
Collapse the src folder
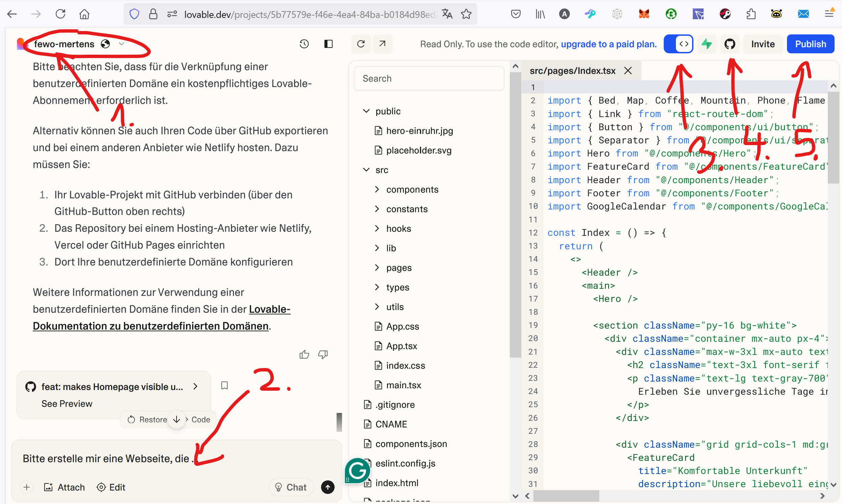[375, 170]
